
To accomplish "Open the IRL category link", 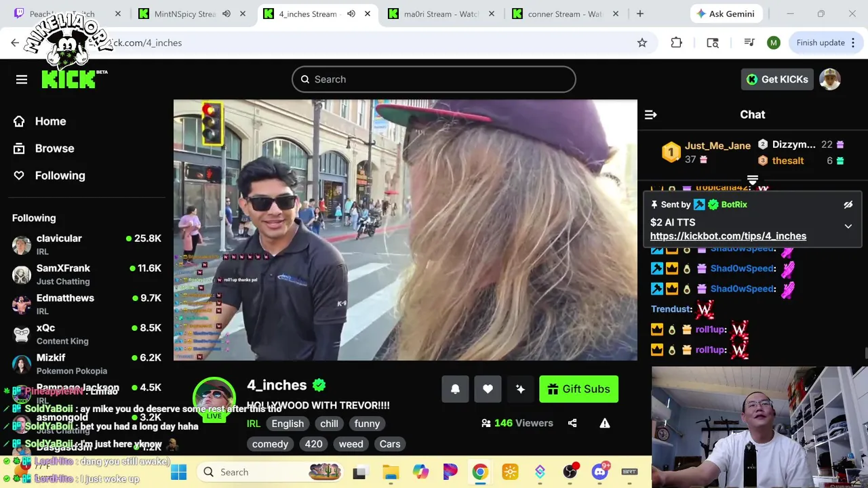I will pos(254,424).
